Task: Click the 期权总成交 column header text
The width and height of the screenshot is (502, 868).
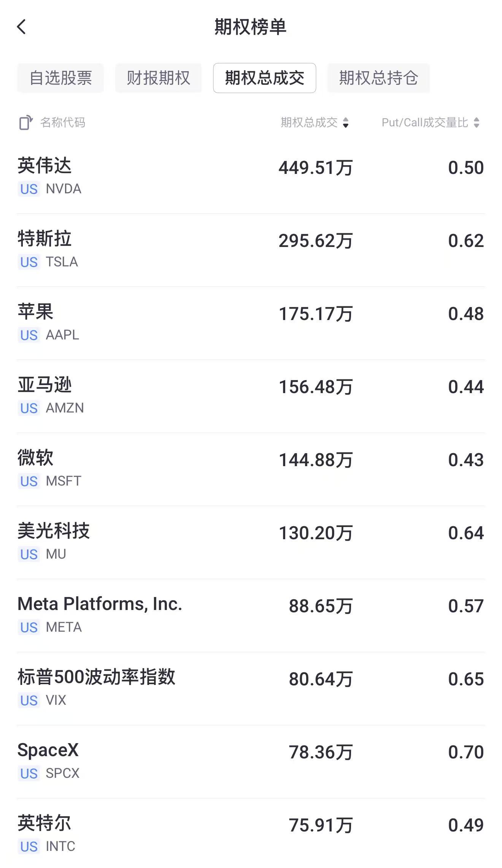Action: point(309,123)
